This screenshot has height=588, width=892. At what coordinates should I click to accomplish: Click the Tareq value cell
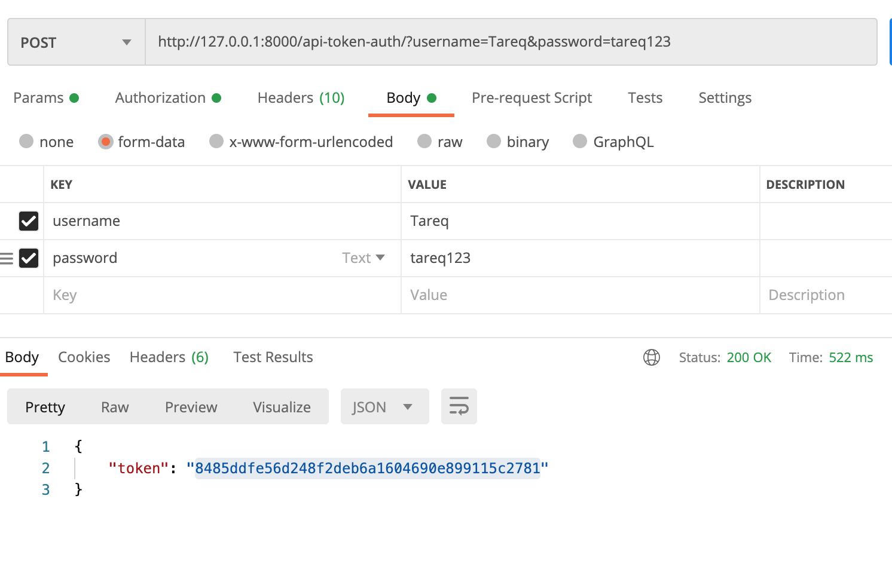(x=581, y=221)
